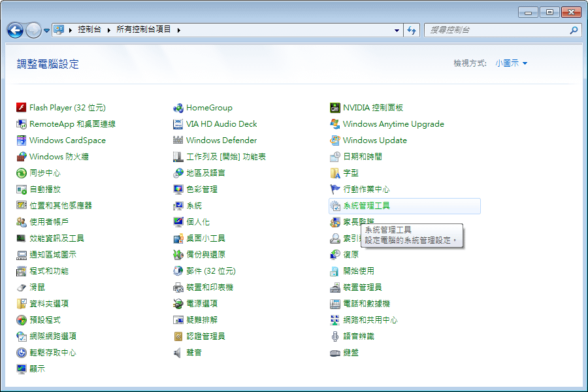Click the 所有控制台項目 breadcrumb segment

[x=144, y=29]
